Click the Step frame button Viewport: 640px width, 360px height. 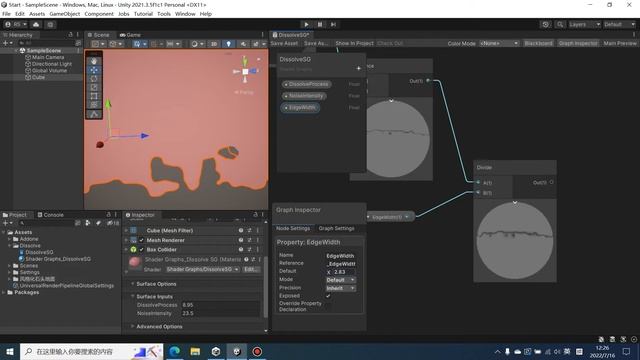[x=333, y=24]
